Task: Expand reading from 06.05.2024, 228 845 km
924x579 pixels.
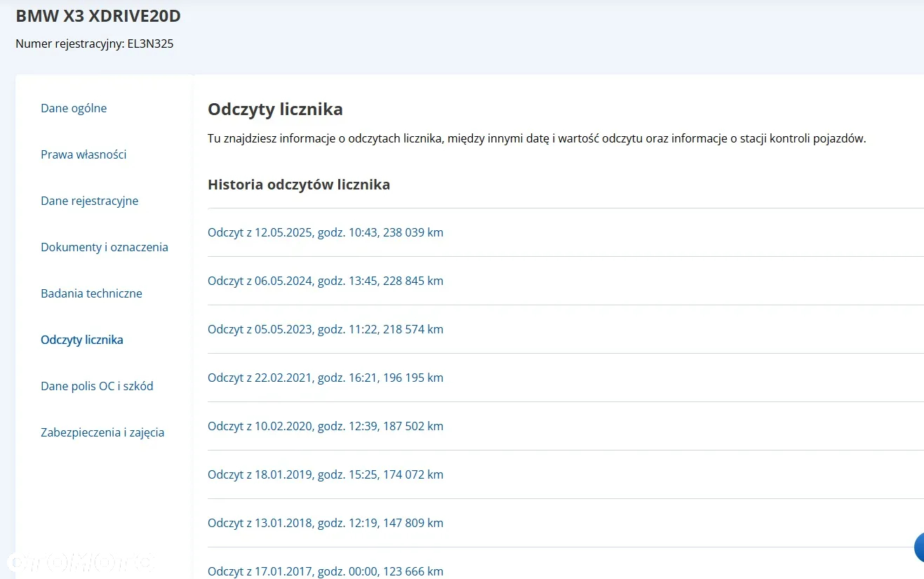Action: (x=326, y=281)
